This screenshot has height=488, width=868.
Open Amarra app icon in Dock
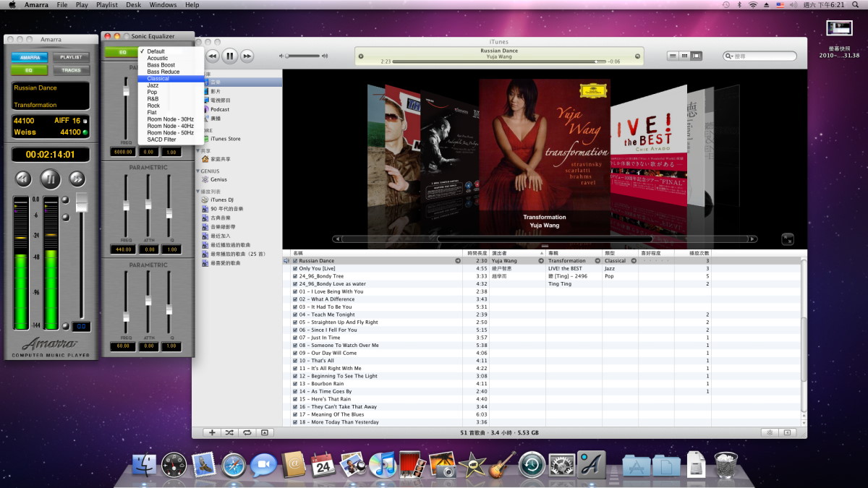click(x=590, y=464)
